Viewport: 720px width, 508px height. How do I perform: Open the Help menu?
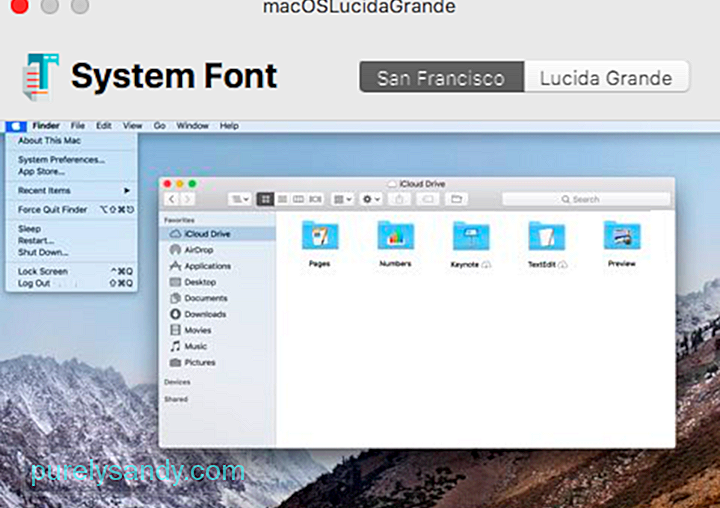coord(229,126)
